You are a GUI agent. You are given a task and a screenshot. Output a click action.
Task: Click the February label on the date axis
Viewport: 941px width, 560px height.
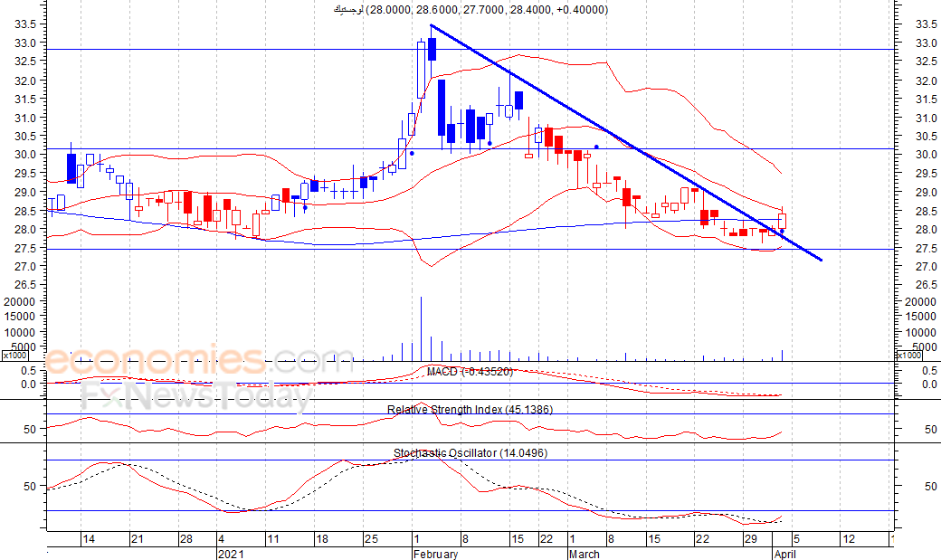click(x=435, y=554)
